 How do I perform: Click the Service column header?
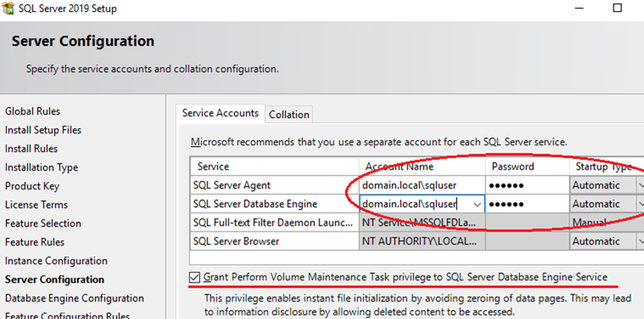275,166
